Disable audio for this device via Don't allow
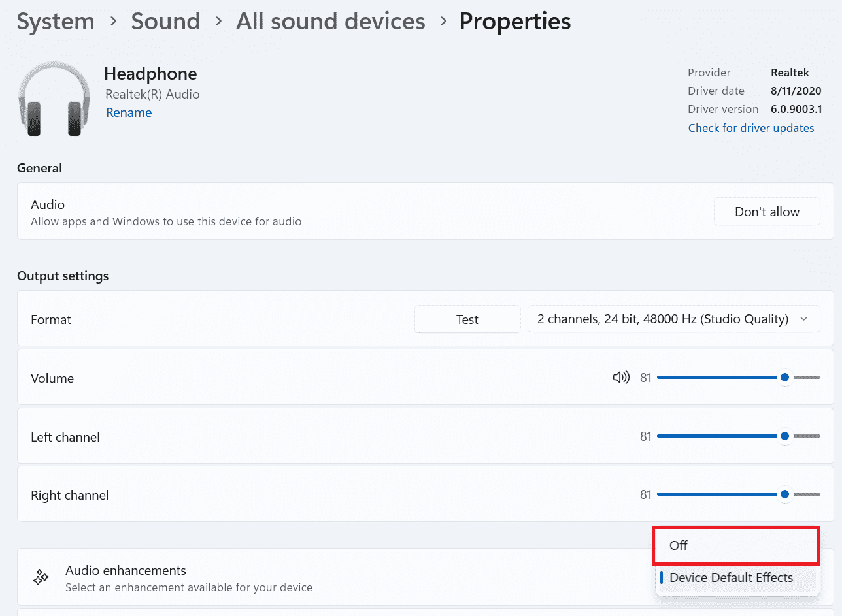 (x=767, y=211)
